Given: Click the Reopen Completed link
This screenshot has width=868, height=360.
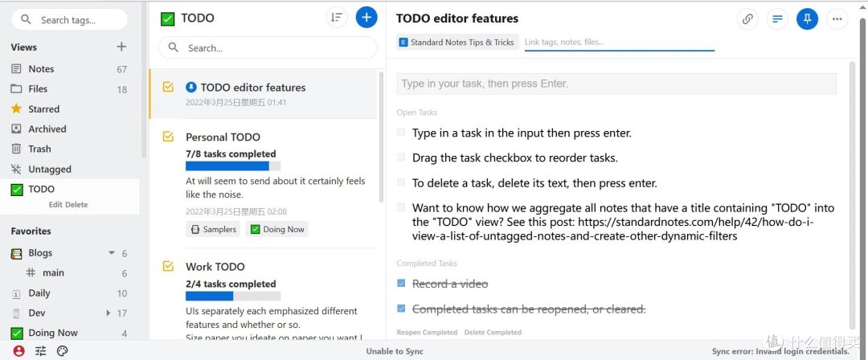Looking at the screenshot, I should tap(427, 333).
